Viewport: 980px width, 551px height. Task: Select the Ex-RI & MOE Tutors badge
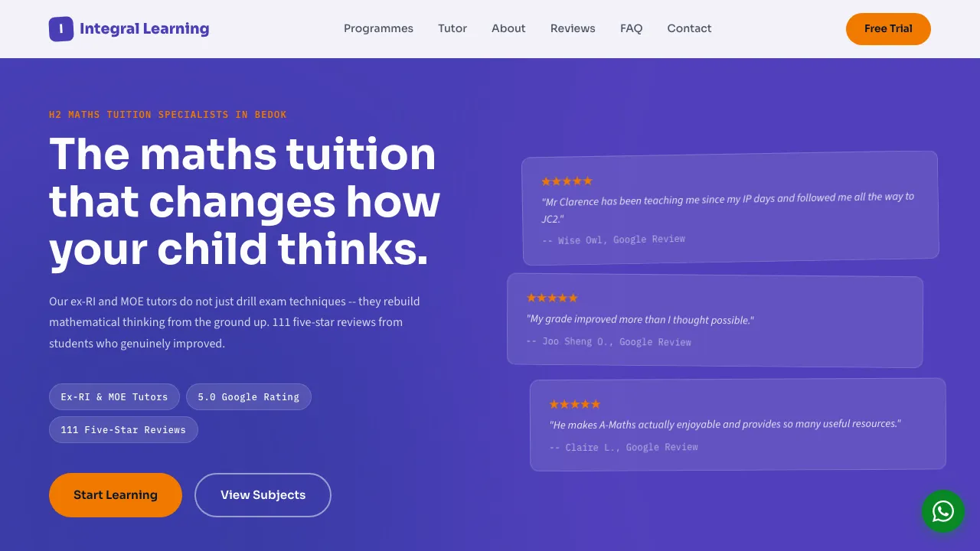114,396
